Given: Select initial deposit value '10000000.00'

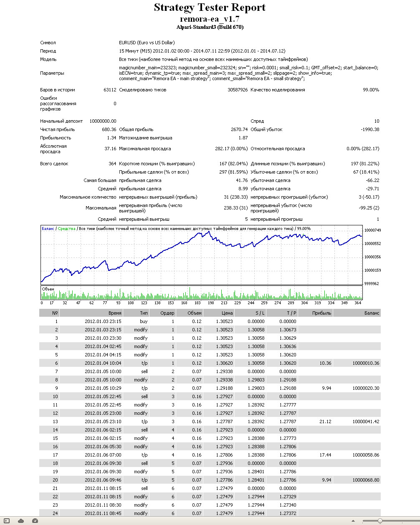Looking at the screenshot, I should pos(103,121).
